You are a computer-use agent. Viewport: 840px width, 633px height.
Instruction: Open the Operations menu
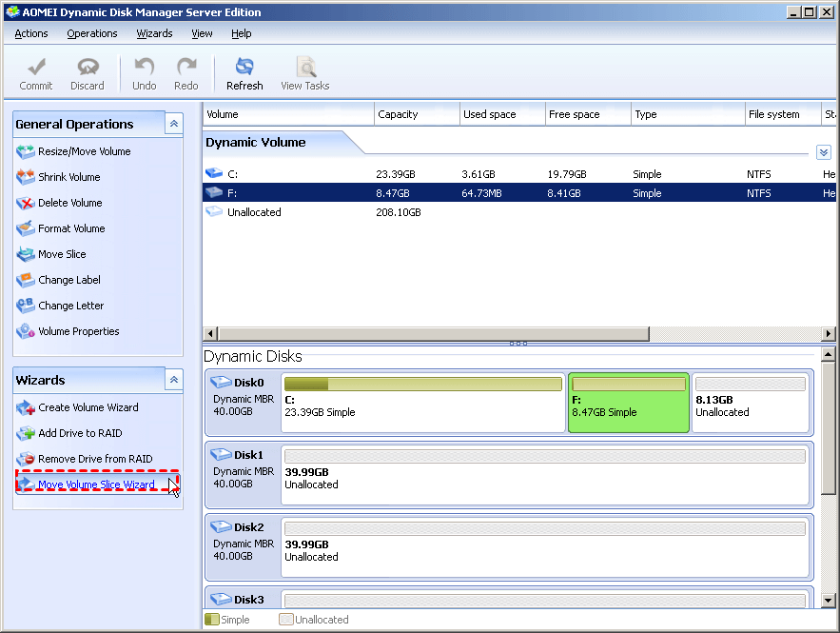[92, 33]
